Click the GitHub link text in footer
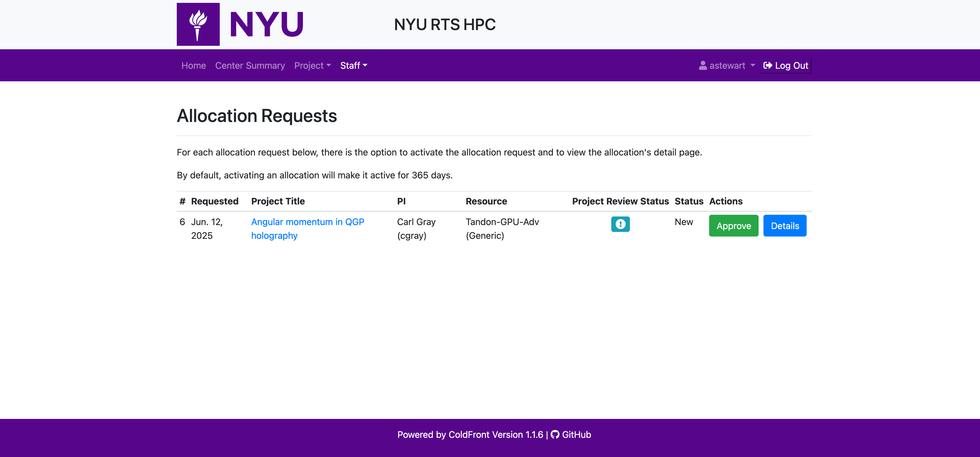The height and width of the screenshot is (457, 980). pos(576,435)
